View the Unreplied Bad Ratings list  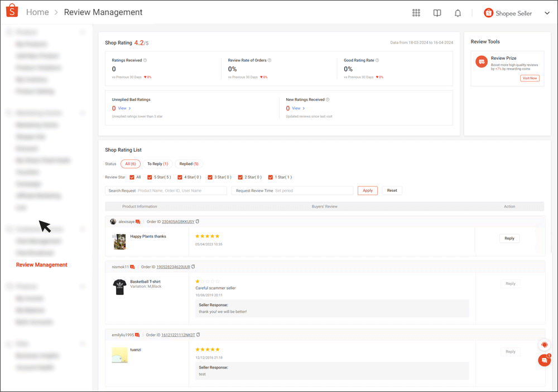click(122, 108)
